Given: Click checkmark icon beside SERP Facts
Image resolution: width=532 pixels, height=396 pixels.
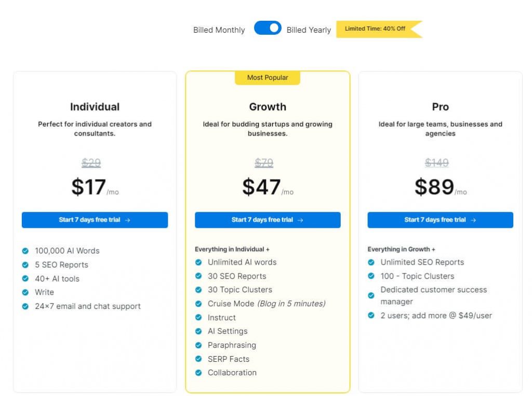Looking at the screenshot, I should tap(198, 359).
